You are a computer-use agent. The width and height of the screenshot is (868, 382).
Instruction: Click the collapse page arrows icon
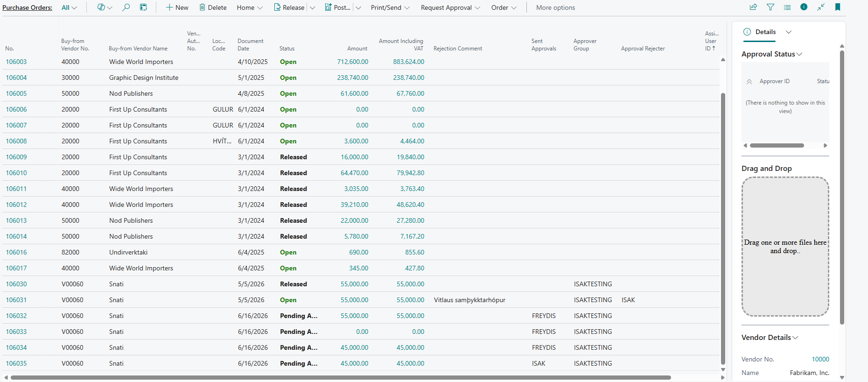click(x=821, y=7)
